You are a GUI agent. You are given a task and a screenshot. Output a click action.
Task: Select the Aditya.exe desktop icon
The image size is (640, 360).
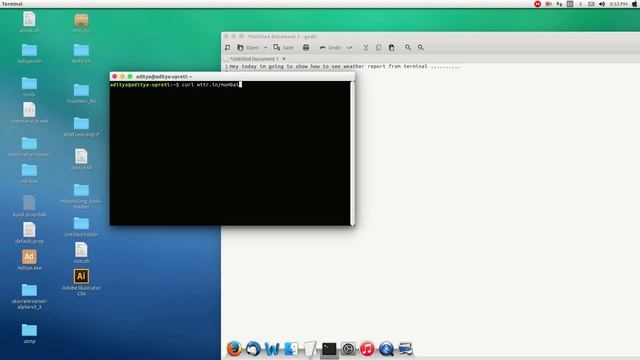click(29, 260)
